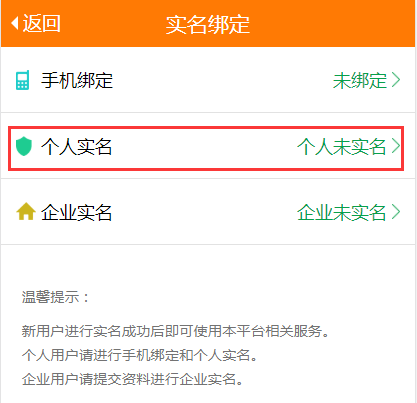The image size is (417, 403).
Task: Go back via 返回 button
Action: (x=36, y=24)
